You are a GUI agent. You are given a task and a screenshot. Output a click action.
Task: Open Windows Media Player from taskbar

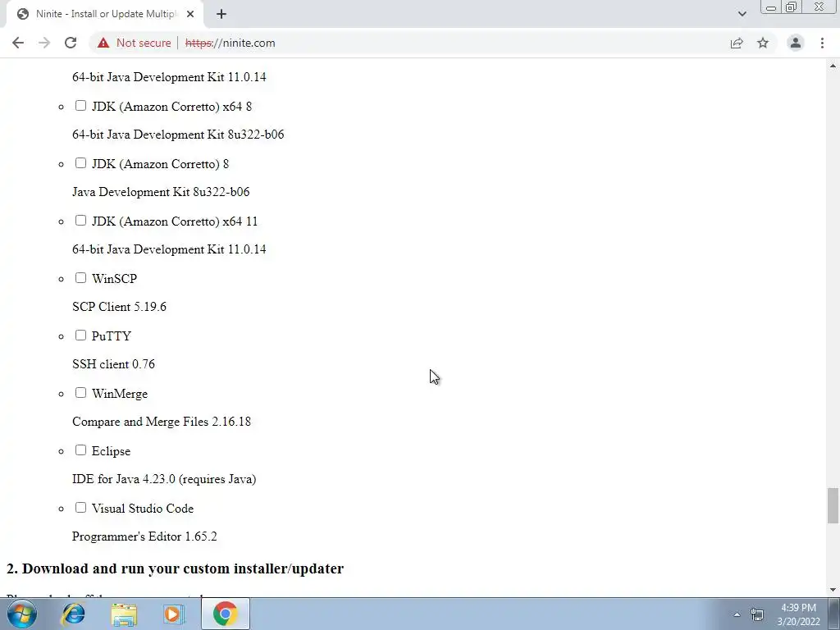coord(173,614)
